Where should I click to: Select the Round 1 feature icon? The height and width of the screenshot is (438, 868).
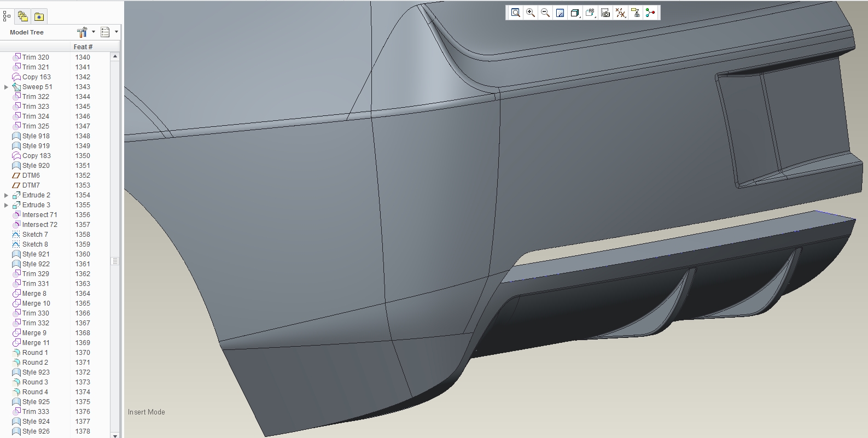click(x=16, y=353)
